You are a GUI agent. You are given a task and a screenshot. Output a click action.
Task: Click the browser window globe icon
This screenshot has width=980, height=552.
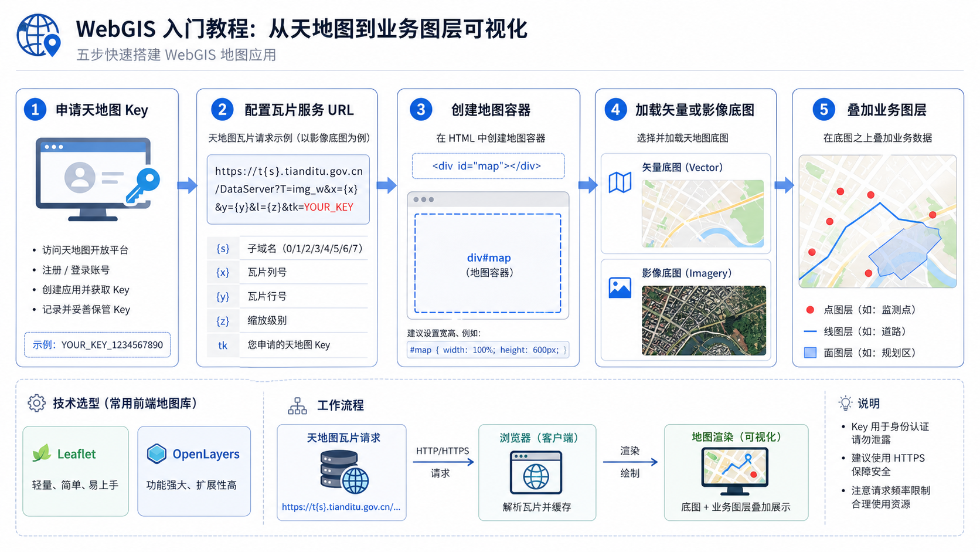point(536,472)
